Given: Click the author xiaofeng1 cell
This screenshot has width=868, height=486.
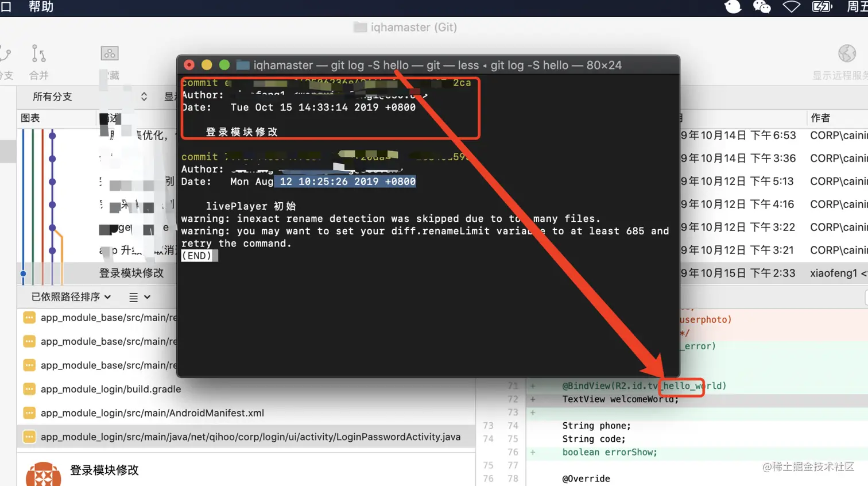Looking at the screenshot, I should 838,273.
